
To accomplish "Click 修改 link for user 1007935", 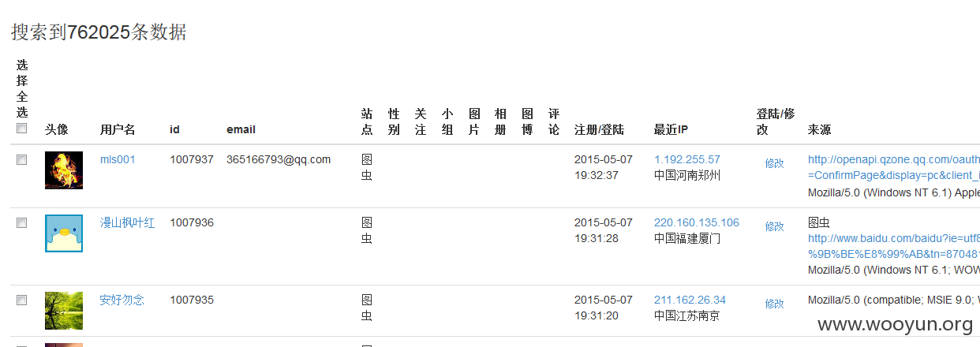I will (x=774, y=304).
